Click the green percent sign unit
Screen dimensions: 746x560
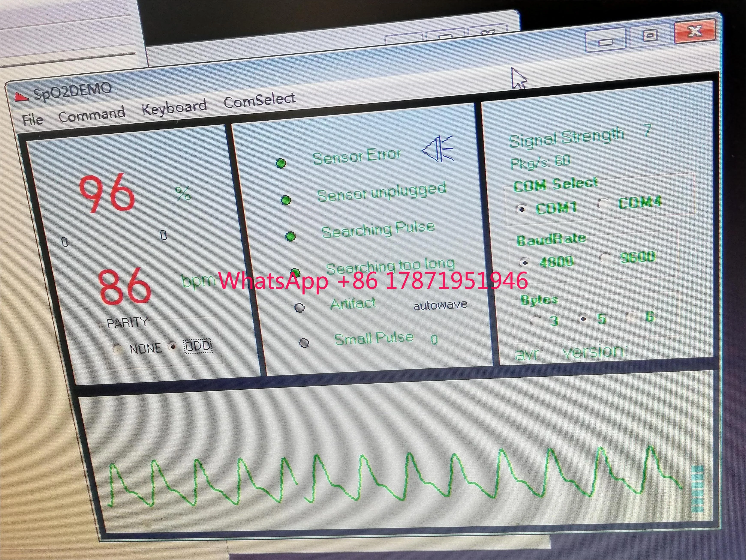point(183,194)
